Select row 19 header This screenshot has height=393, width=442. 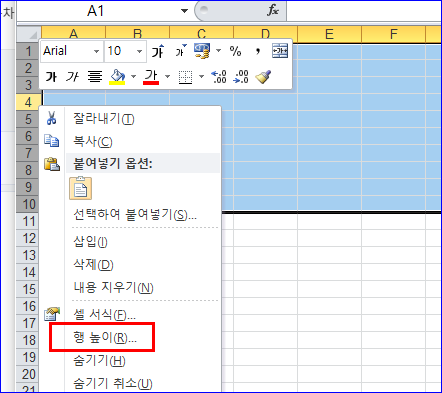[28, 357]
